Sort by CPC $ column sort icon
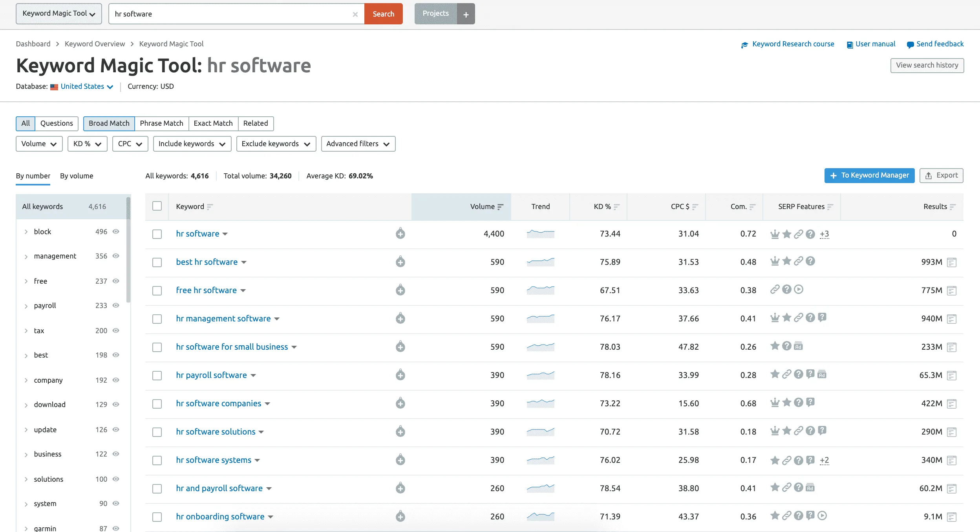The height and width of the screenshot is (532, 980). [x=695, y=207]
